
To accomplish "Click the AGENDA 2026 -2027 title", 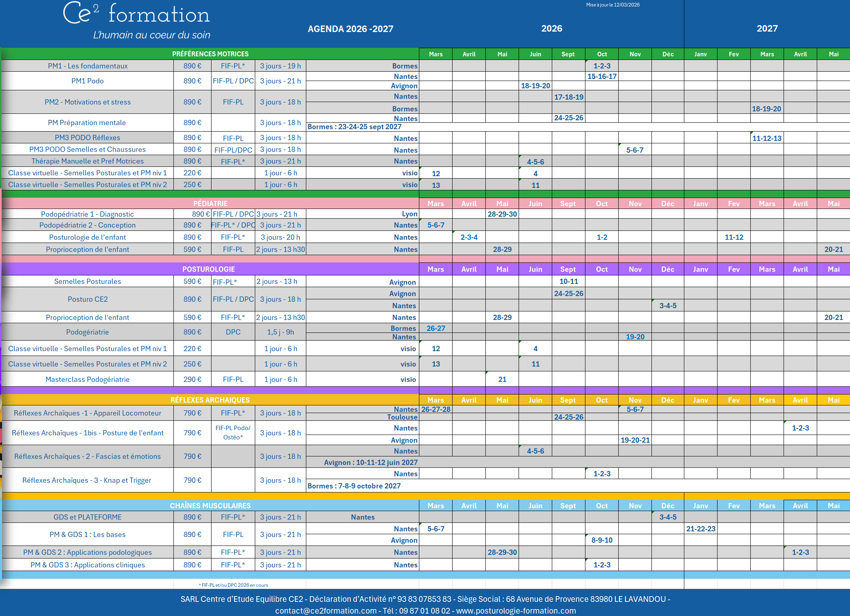I will tap(350, 29).
